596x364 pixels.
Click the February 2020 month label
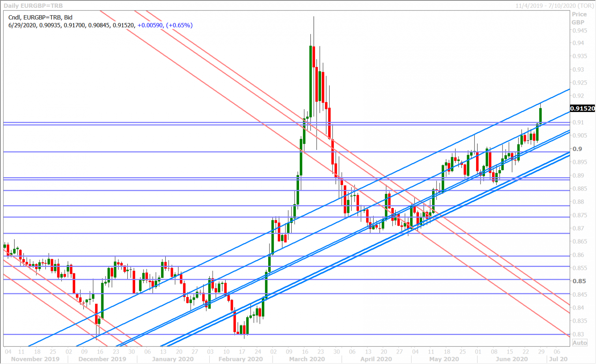tap(241, 359)
